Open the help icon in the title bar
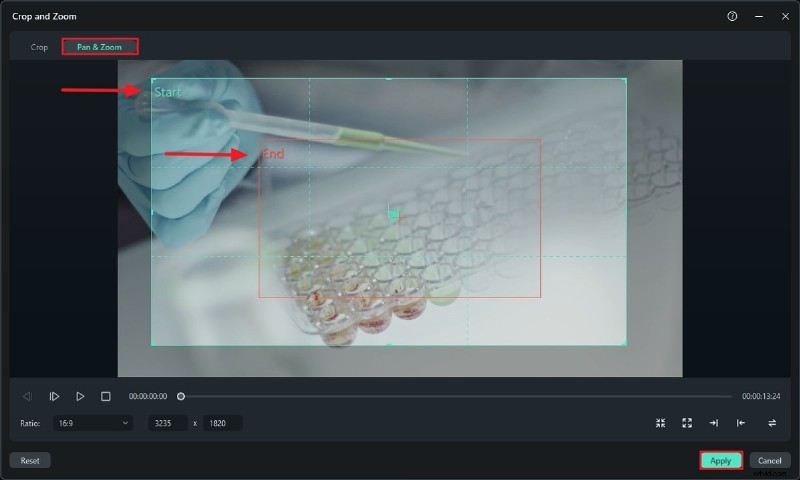 coord(732,16)
